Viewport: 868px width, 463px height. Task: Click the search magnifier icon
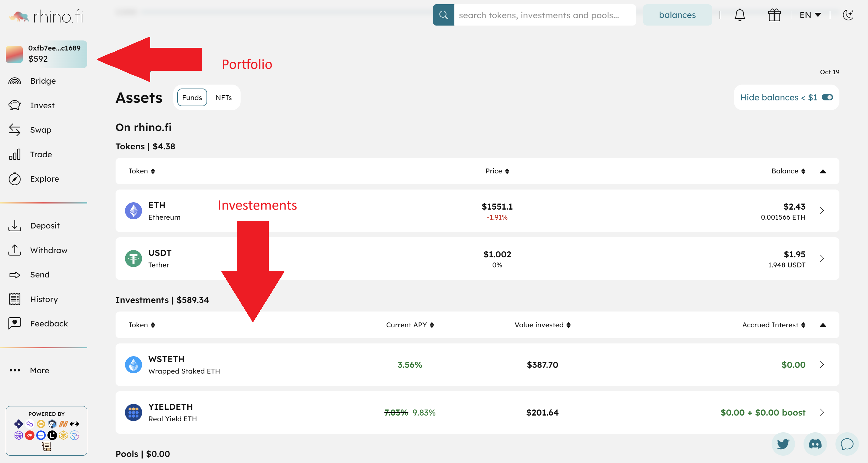(443, 15)
